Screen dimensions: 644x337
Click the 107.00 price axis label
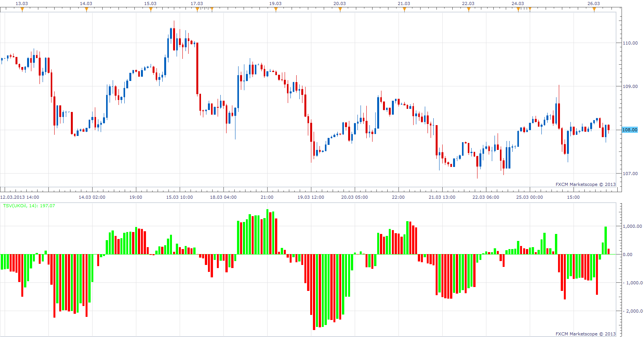630,174
